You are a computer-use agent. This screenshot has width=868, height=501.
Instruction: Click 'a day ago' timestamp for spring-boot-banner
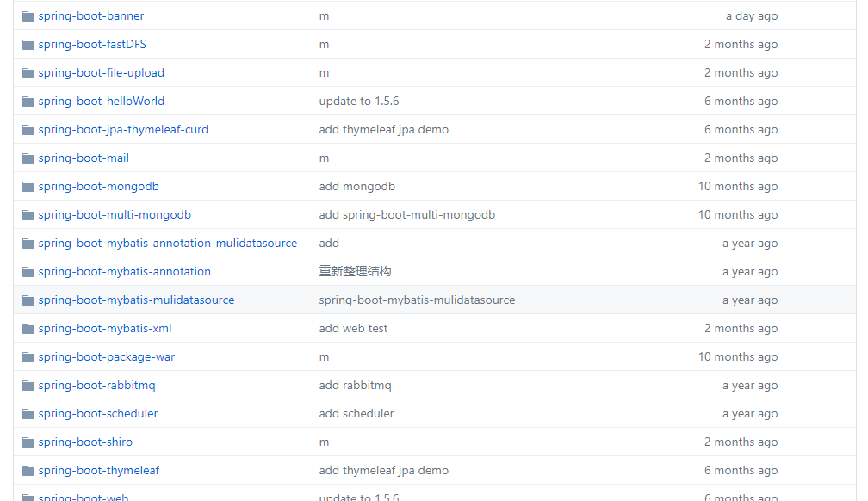[752, 16]
